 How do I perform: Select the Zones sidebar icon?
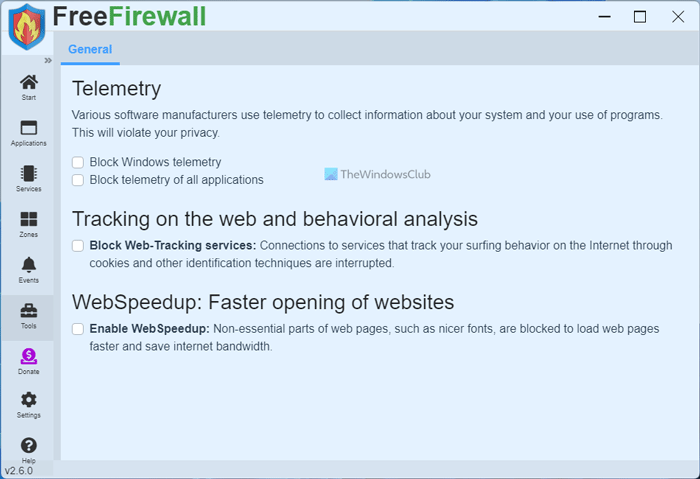28,221
